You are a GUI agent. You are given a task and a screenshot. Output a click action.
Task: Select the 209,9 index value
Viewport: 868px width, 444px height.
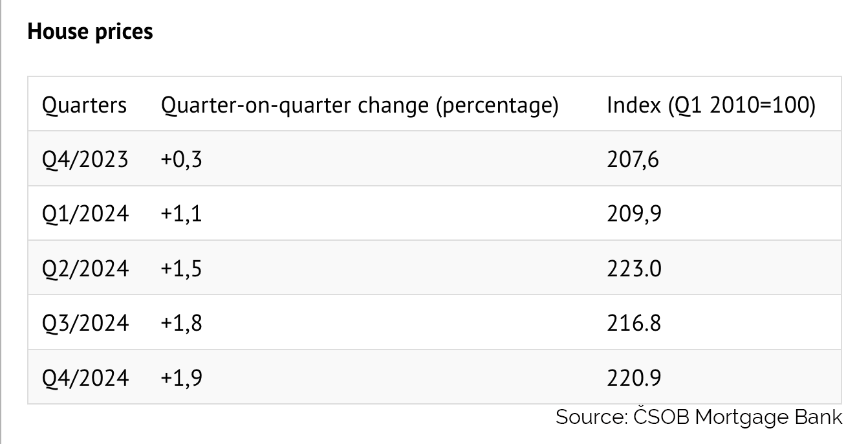[633, 214]
